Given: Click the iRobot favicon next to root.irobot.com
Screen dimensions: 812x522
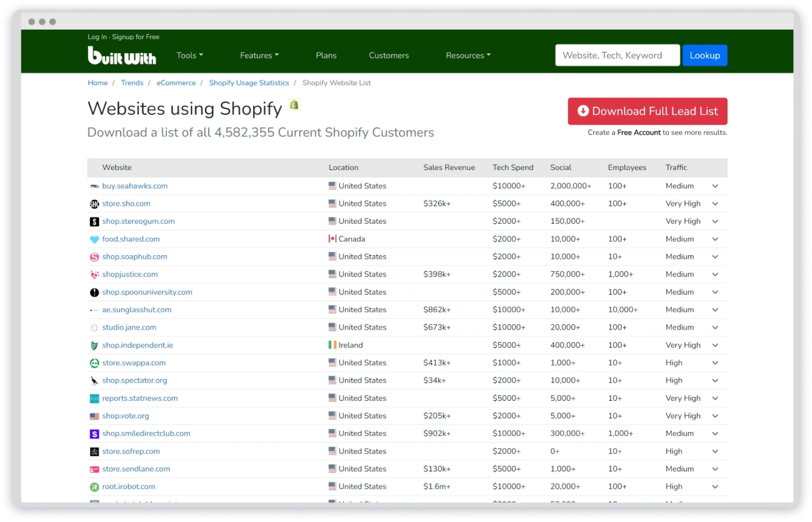Looking at the screenshot, I should (x=94, y=487).
